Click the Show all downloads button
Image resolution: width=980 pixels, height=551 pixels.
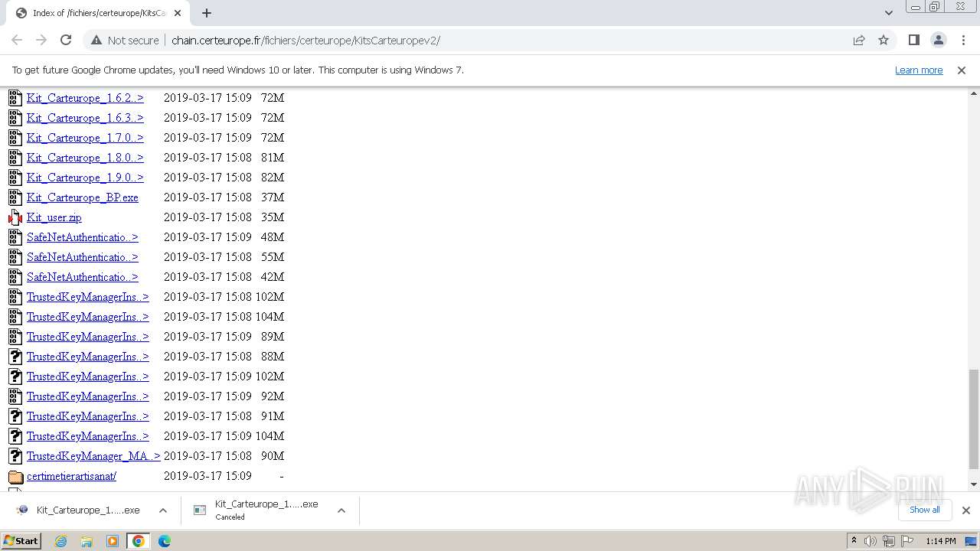click(925, 510)
